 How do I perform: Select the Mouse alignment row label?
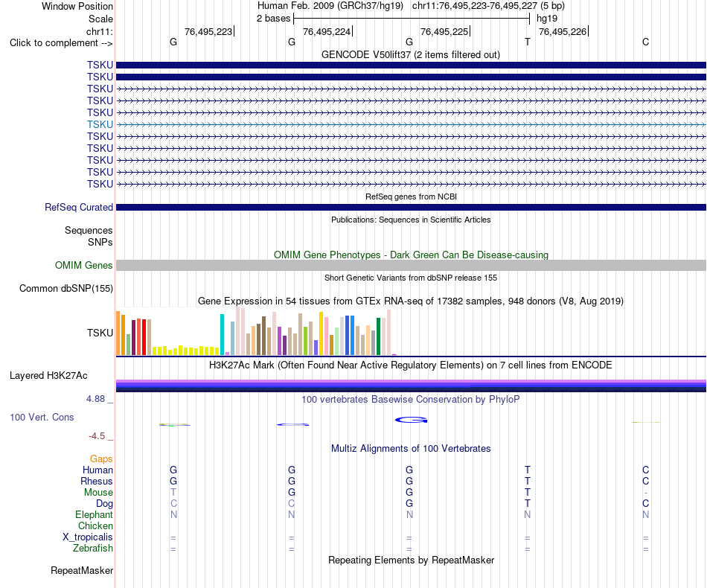click(98, 493)
